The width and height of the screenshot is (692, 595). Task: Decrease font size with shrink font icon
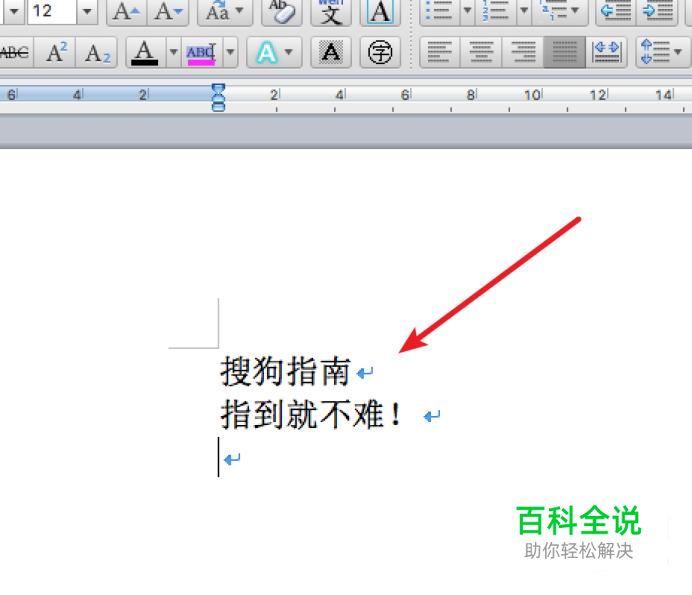[x=168, y=11]
